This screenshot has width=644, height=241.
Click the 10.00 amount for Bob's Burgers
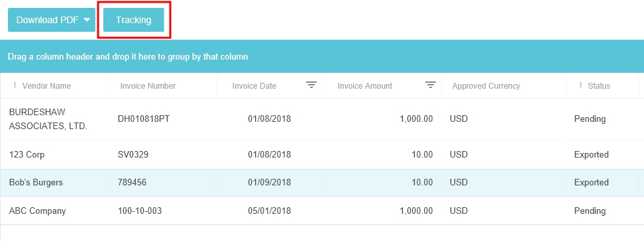click(422, 182)
